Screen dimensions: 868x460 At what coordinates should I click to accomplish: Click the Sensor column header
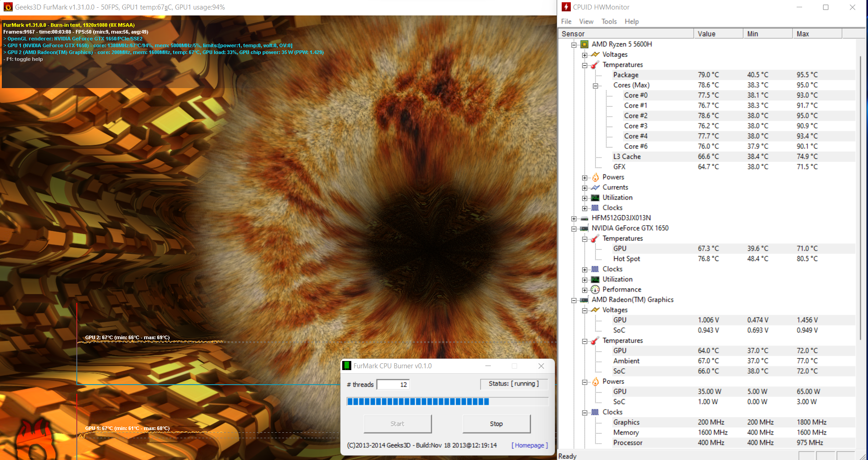626,34
